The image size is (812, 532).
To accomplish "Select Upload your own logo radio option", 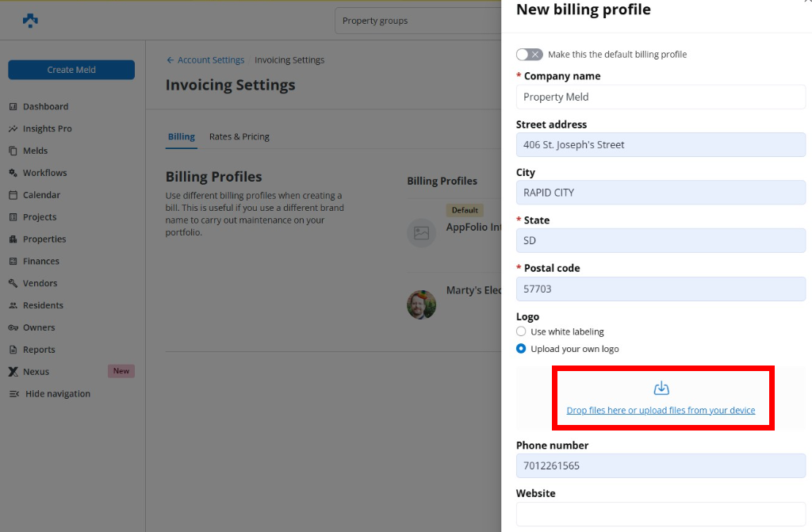I will tap(521, 349).
